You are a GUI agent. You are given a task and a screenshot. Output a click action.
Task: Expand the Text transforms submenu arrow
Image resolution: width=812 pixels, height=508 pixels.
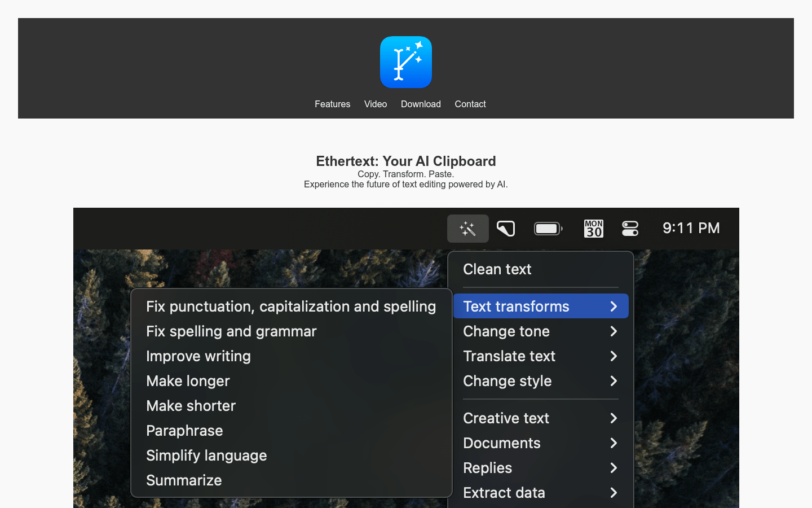point(614,306)
